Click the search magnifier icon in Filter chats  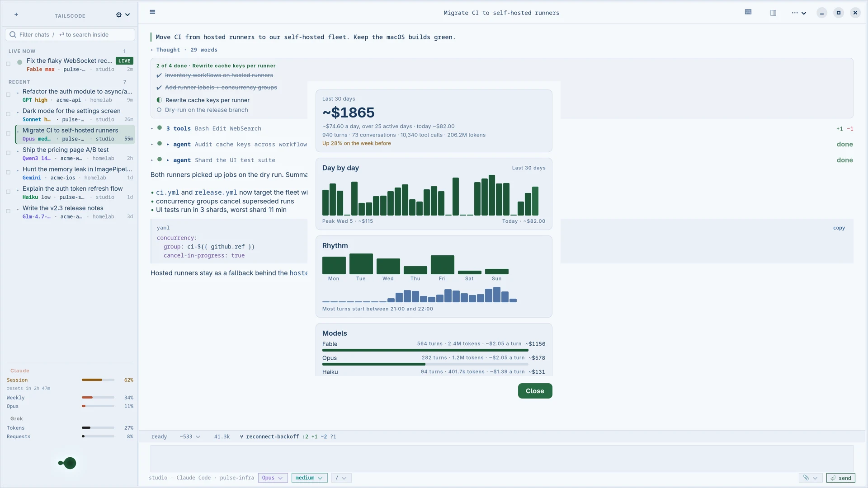[x=13, y=35]
